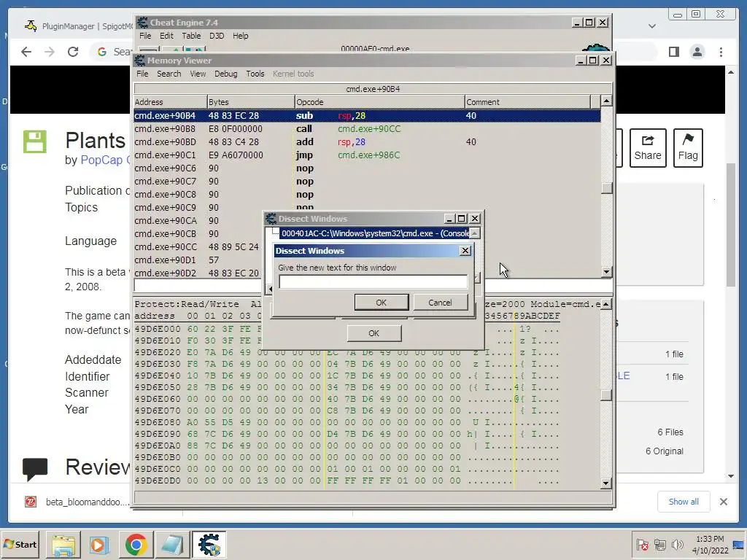Open Cheat Engine main File menu
Image resolution: width=747 pixels, height=560 pixels.
(145, 36)
